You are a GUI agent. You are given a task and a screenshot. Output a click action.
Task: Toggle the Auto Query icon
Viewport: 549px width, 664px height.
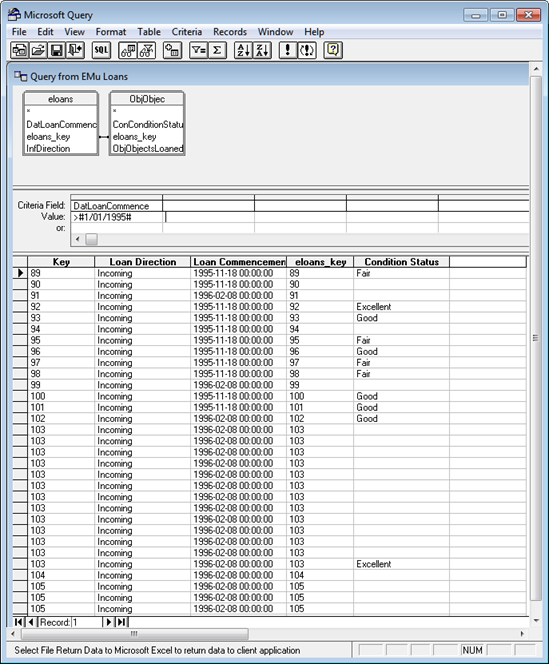pos(307,50)
